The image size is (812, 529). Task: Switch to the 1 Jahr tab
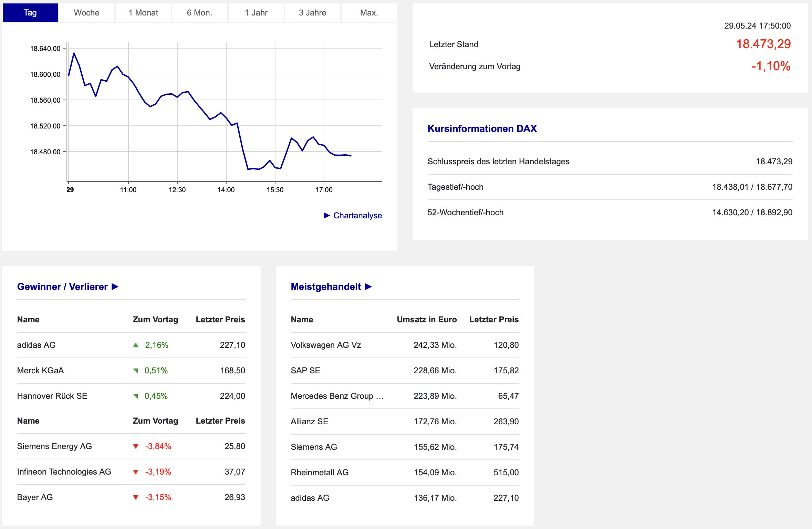256,13
